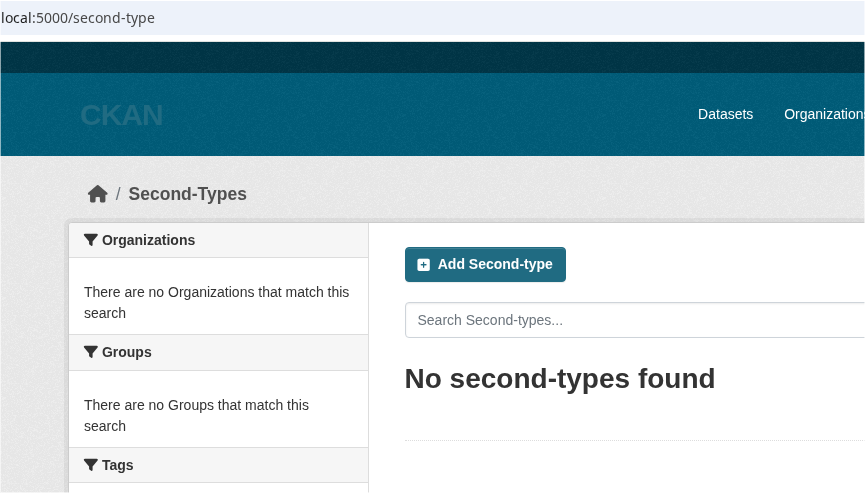
Task: Open the Datasets navigation item
Action: click(x=725, y=114)
